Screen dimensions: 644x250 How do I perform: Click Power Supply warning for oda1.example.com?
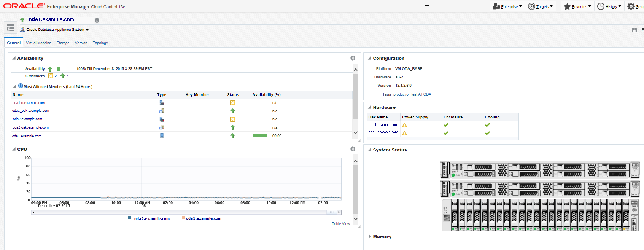tap(405, 125)
